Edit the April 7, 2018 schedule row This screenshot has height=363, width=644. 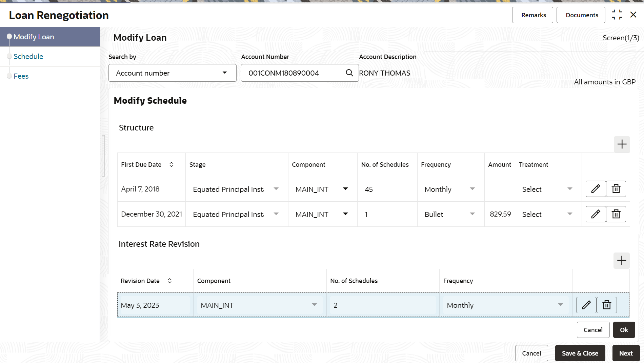pos(596,189)
